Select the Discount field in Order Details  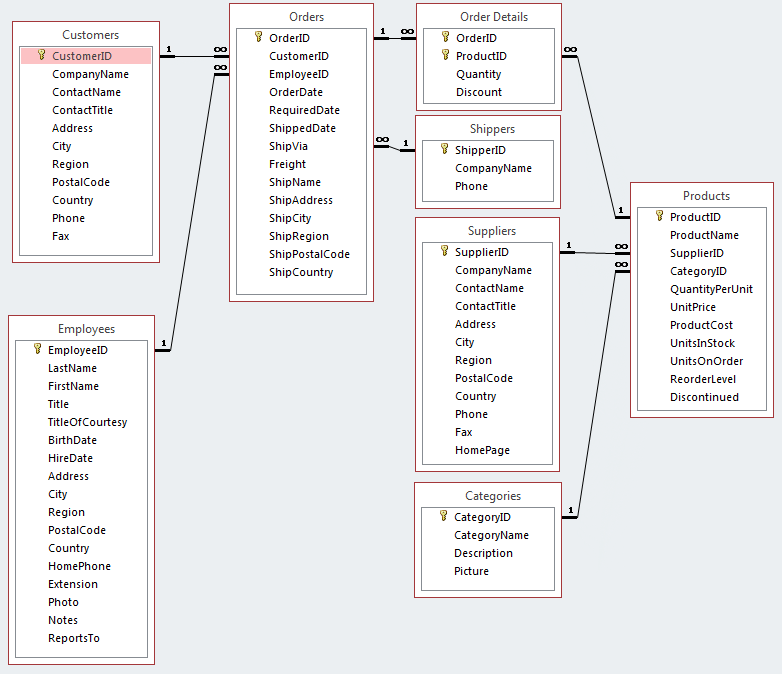click(x=479, y=92)
